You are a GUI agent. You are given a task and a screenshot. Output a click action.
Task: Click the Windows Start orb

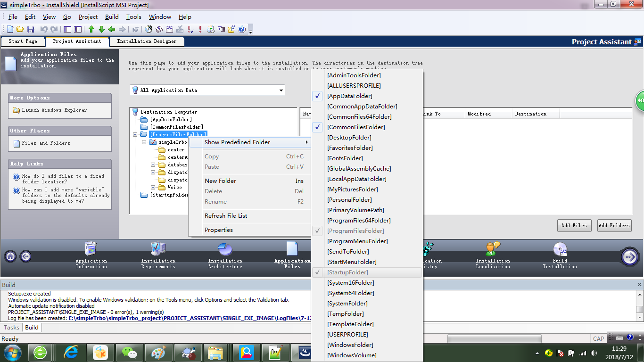pyautogui.click(x=13, y=352)
